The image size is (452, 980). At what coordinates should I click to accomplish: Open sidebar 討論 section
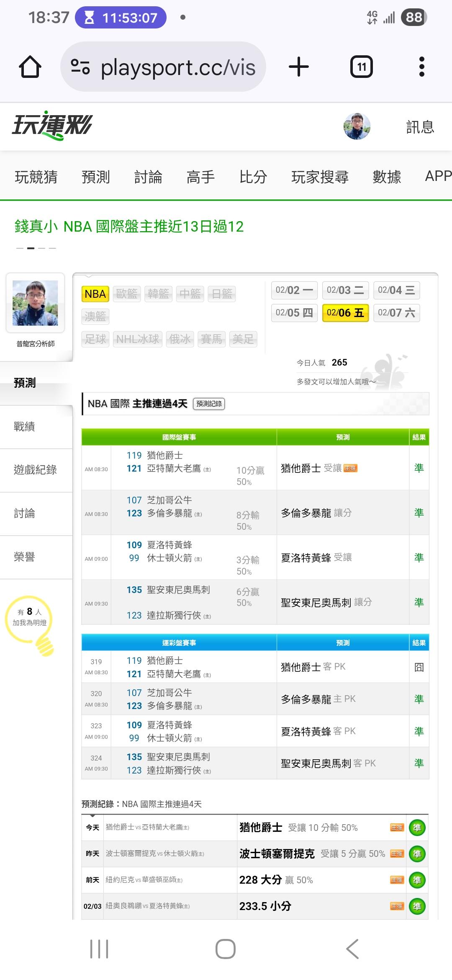click(x=36, y=513)
